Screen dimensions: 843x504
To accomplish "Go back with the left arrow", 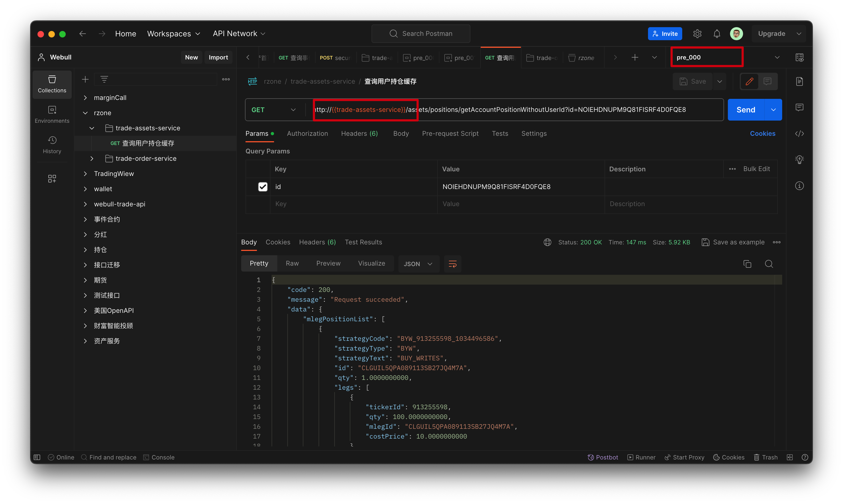I will 83,34.
